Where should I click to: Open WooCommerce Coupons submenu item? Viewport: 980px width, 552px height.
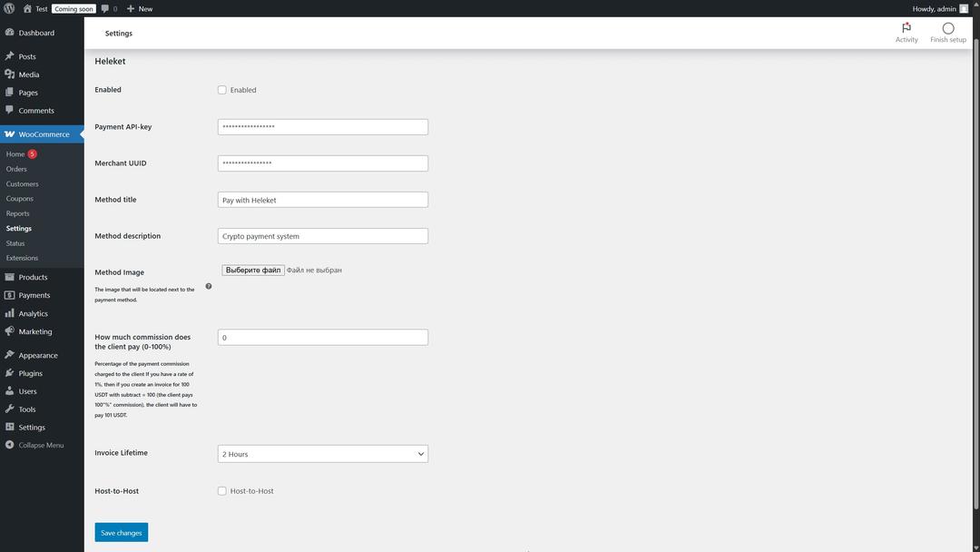point(19,199)
